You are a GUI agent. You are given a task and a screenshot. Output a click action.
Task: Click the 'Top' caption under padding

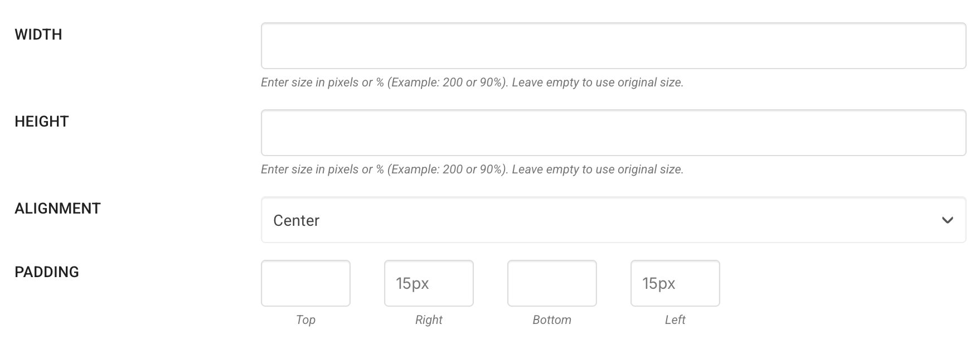coord(305,320)
